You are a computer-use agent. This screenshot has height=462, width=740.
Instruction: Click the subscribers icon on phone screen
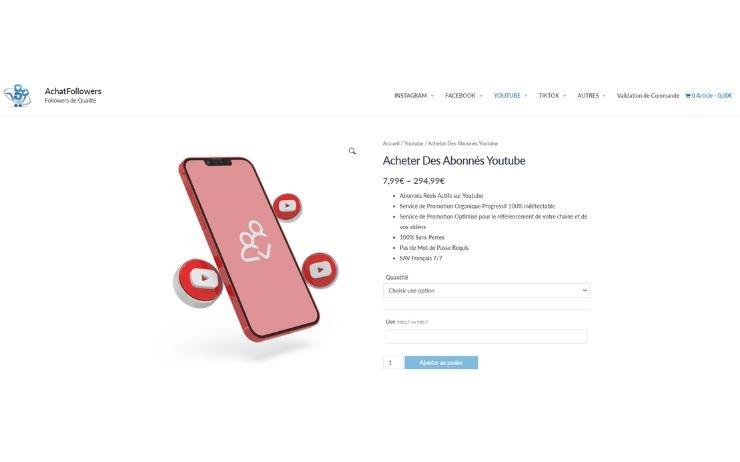click(255, 241)
